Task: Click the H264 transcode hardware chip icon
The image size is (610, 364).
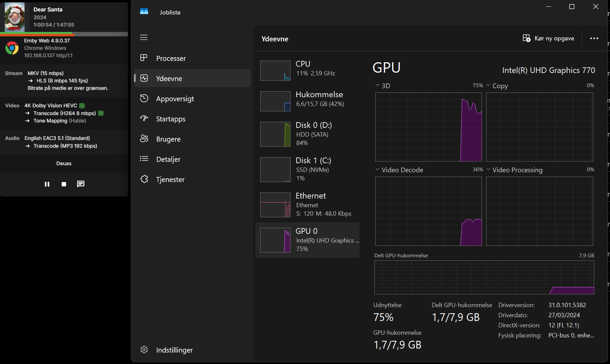Action: pyautogui.click(x=101, y=113)
